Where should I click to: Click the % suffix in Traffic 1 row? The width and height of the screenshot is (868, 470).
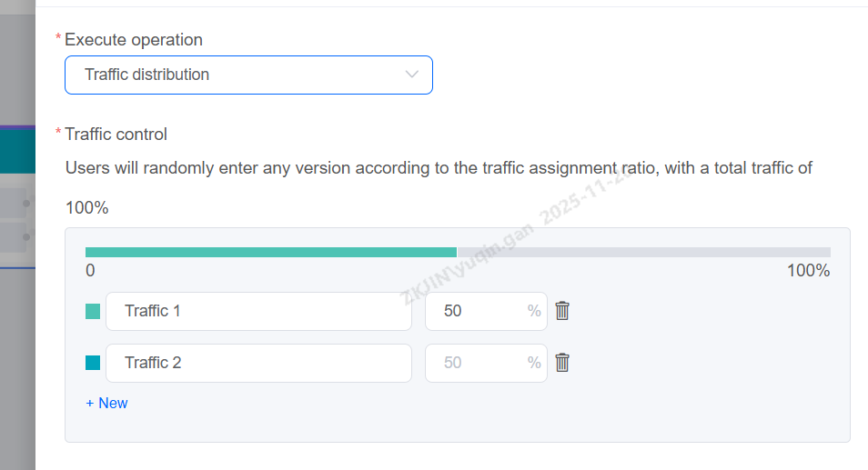click(534, 311)
